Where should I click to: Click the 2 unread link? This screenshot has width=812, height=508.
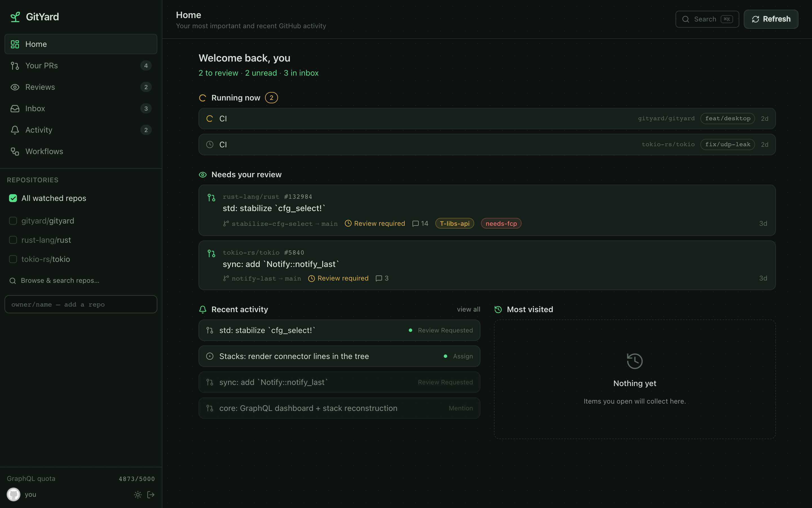point(261,73)
